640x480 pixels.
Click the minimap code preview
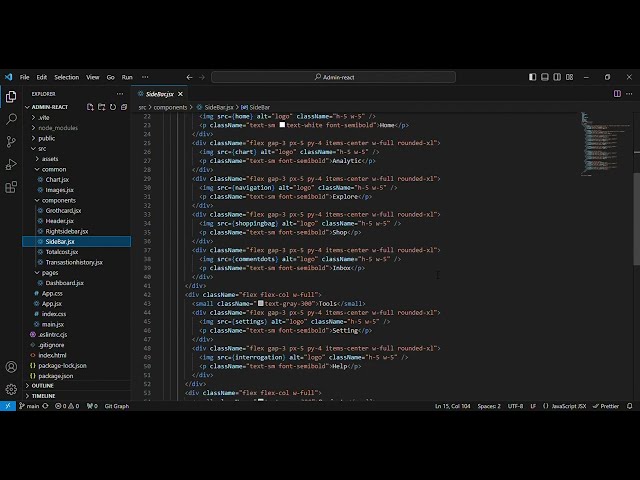pyautogui.click(x=606, y=144)
